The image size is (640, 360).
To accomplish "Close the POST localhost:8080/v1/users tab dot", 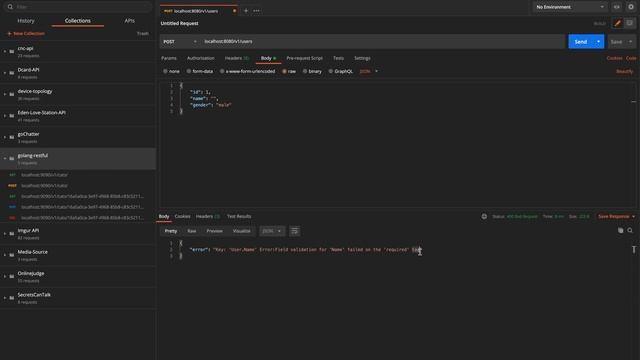I will pyautogui.click(x=234, y=11).
